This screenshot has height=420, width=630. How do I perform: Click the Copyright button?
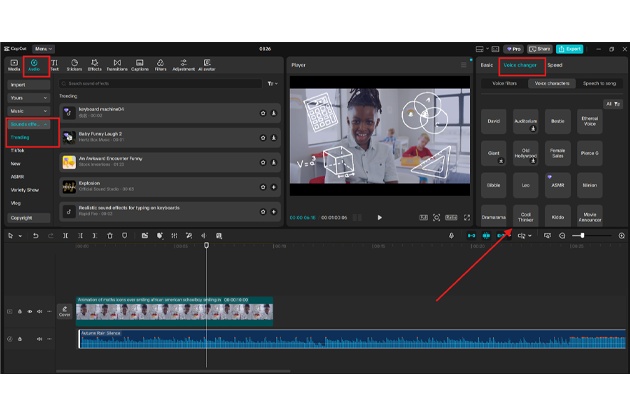[x=29, y=218]
